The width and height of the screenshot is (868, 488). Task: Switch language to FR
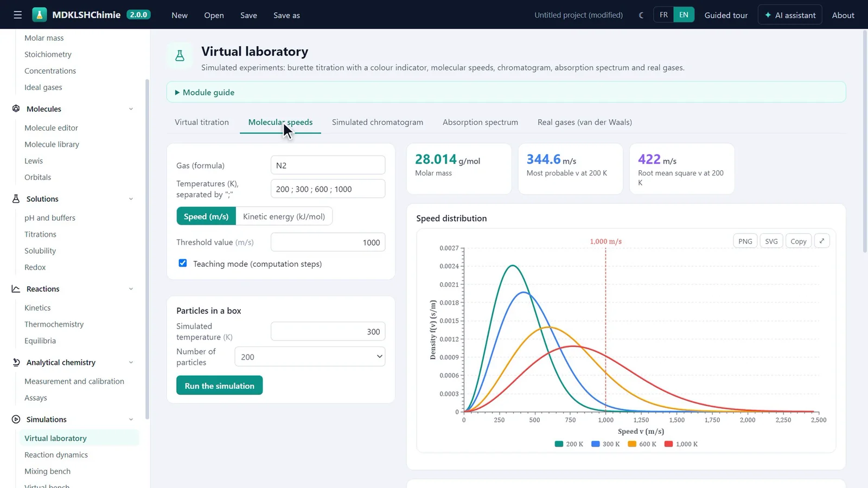point(663,15)
